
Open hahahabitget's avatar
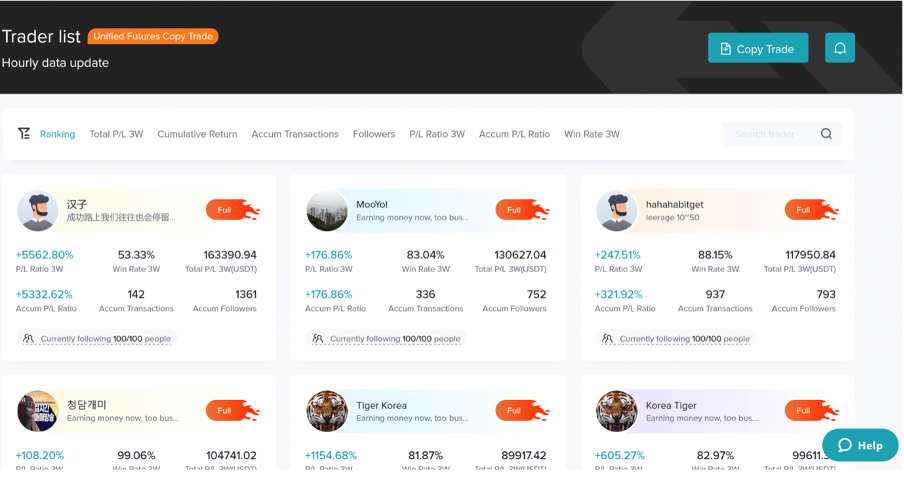coord(616,210)
